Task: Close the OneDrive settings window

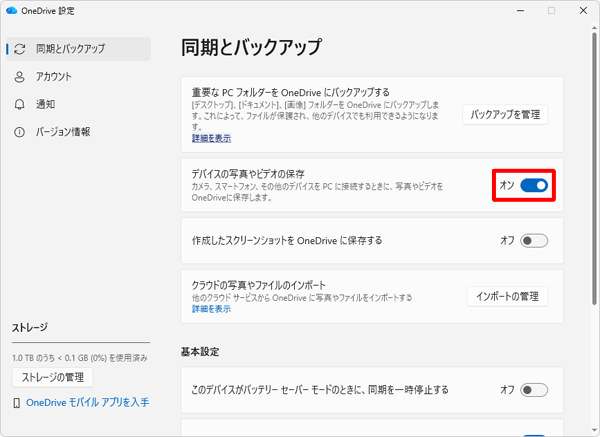Action: 583,11
